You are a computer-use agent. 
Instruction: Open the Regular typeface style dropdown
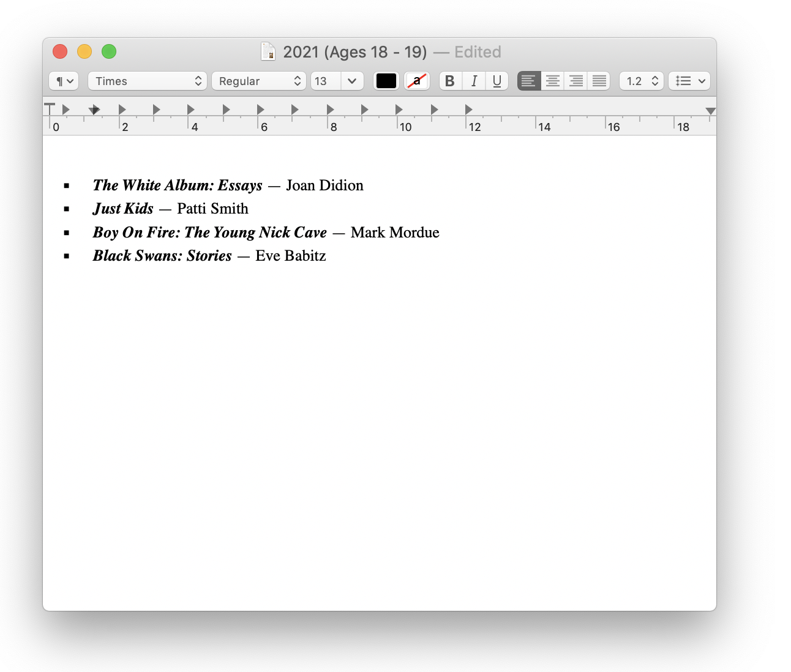click(259, 81)
